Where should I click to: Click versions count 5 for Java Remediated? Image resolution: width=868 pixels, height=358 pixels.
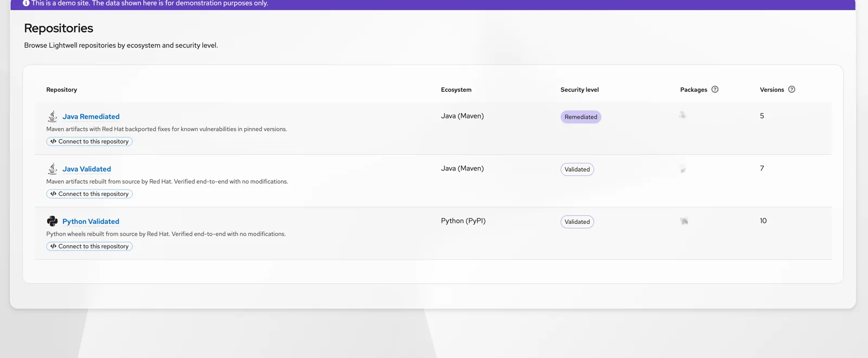point(762,116)
